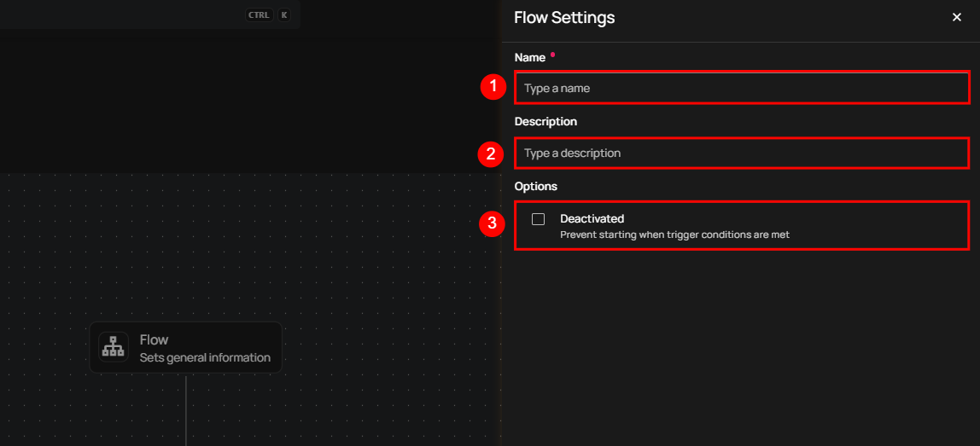
Task: Close the Flow Settings panel
Action: point(956,17)
